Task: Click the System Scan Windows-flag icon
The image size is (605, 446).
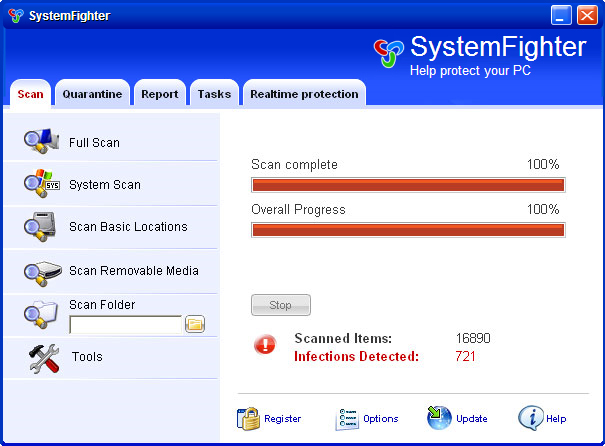Action: pos(41,183)
